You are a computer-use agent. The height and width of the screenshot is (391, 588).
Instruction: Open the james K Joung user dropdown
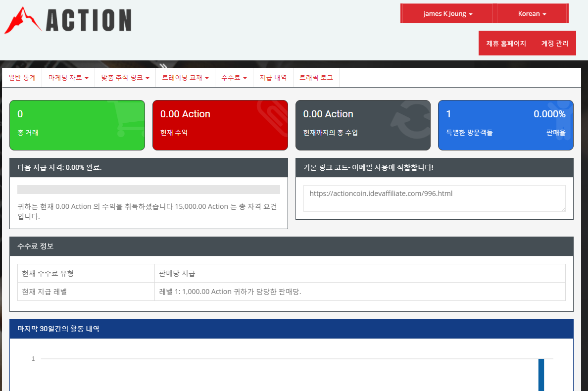[448, 13]
